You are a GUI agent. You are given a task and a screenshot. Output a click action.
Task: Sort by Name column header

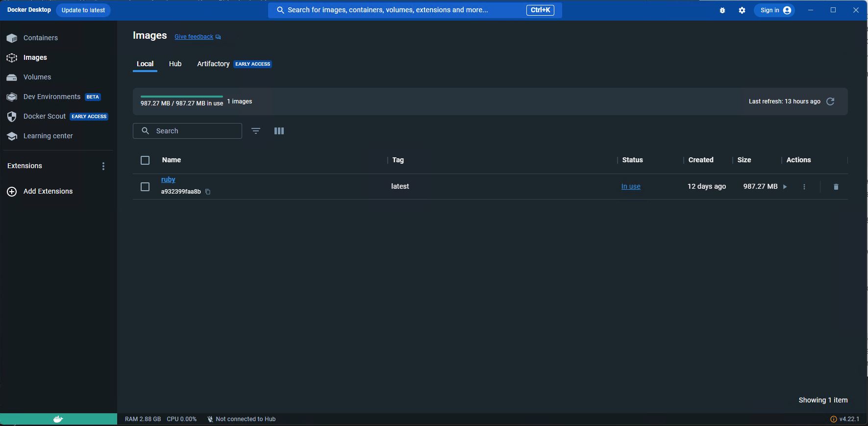click(172, 160)
